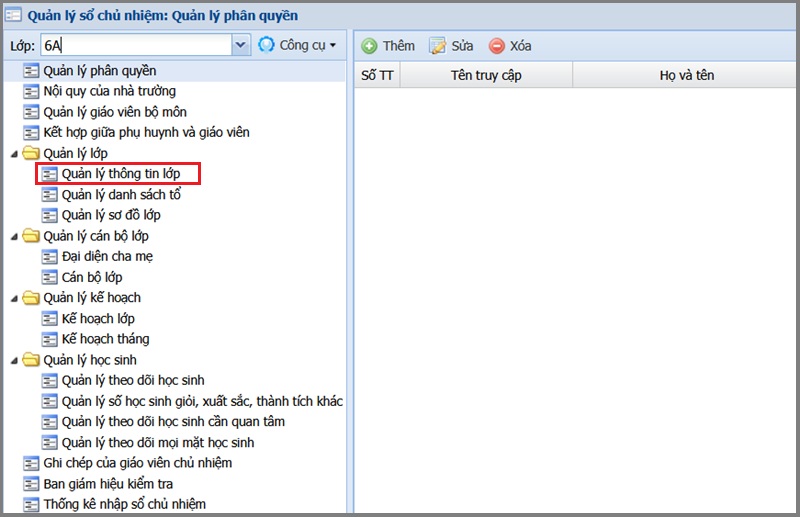800x517 pixels.
Task: Click the icon beside Nội quy của nhà trường
Action: (31, 91)
